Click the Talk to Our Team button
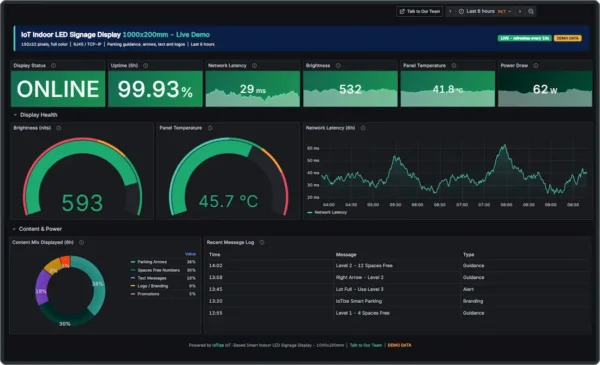This screenshot has height=365, width=600. 419,11
